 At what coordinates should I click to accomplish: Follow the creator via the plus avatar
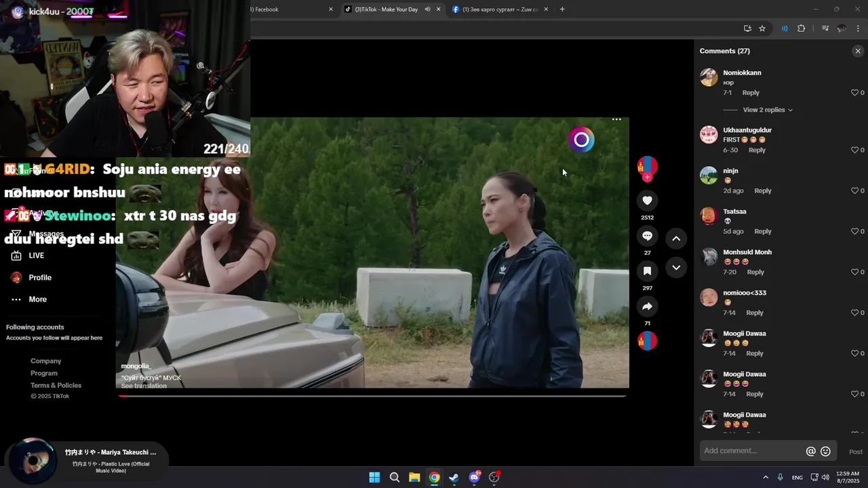click(647, 178)
